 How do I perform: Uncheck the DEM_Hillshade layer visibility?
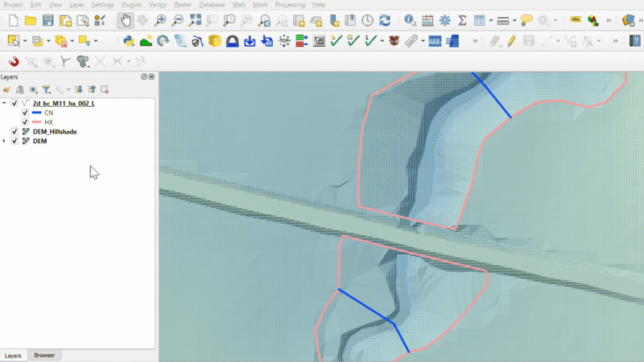pyautogui.click(x=14, y=131)
